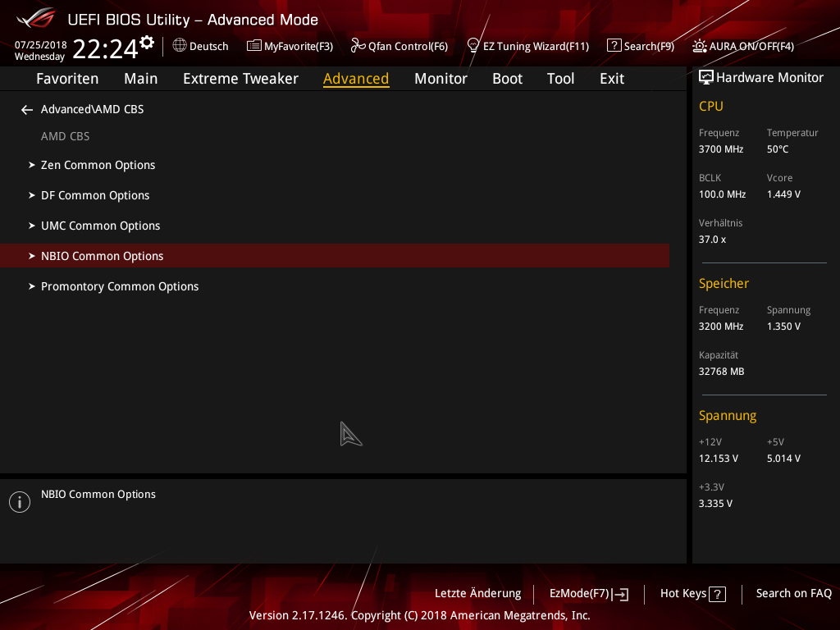Image resolution: width=840 pixels, height=630 pixels.
Task: Switch to EzMode(F7) label
Action: point(579,594)
